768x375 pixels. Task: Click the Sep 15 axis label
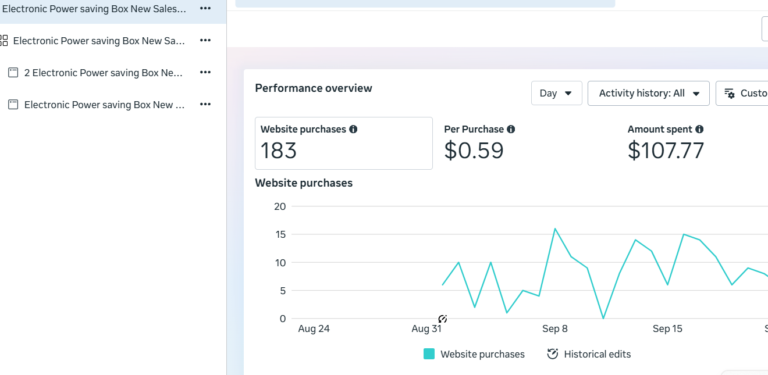(668, 329)
